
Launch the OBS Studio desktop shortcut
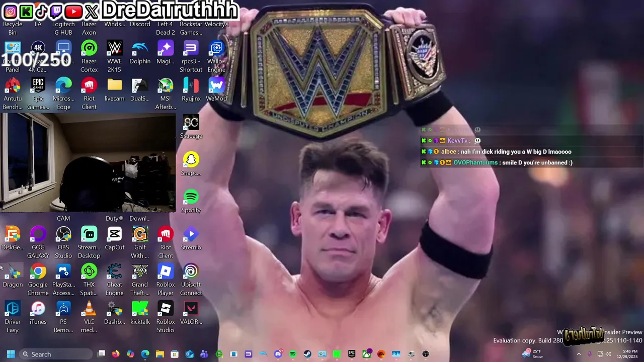click(x=63, y=243)
